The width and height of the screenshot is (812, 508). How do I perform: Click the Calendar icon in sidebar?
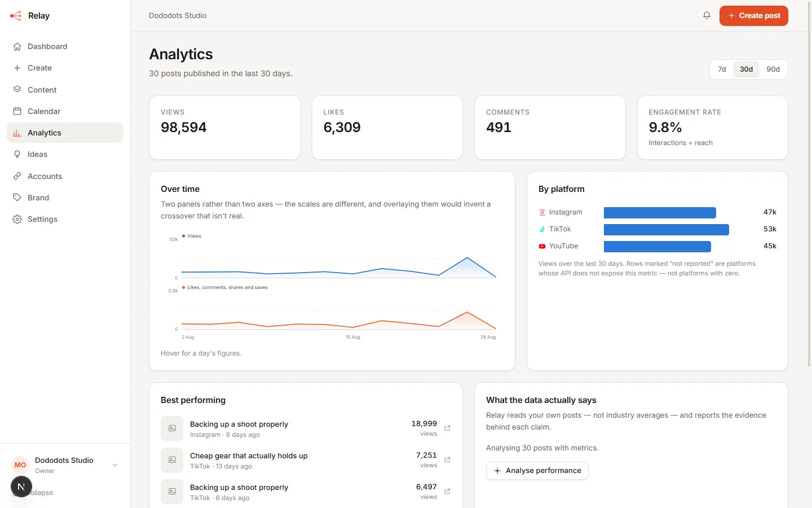(17, 111)
